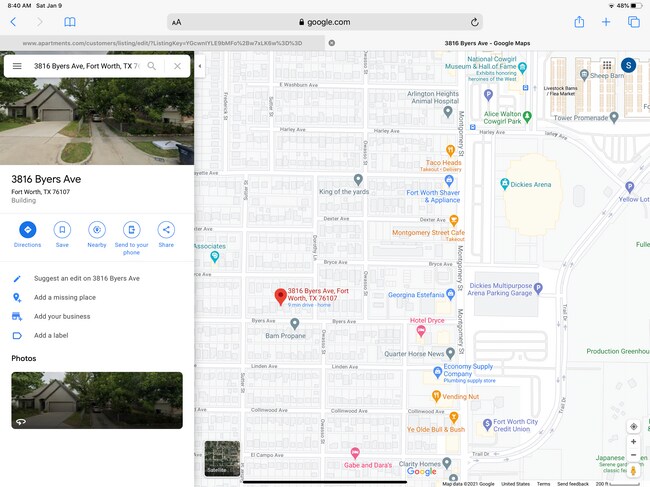650x487 pixels.
Task: Zoom out on the map
Action: (633, 456)
